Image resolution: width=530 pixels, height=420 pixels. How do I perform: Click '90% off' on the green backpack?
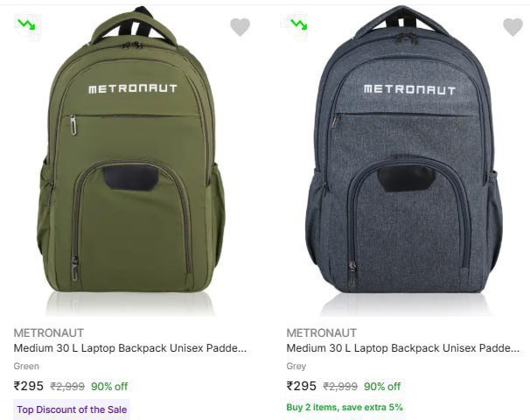(x=109, y=387)
